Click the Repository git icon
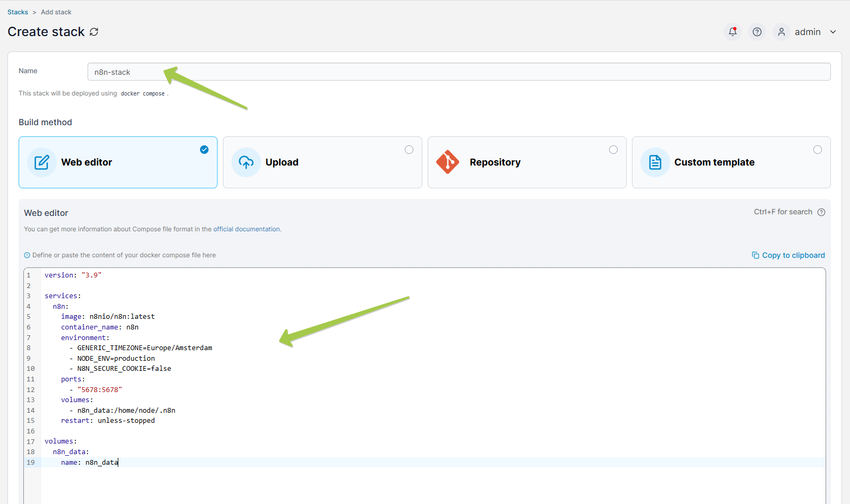The image size is (850, 504). pyautogui.click(x=448, y=162)
